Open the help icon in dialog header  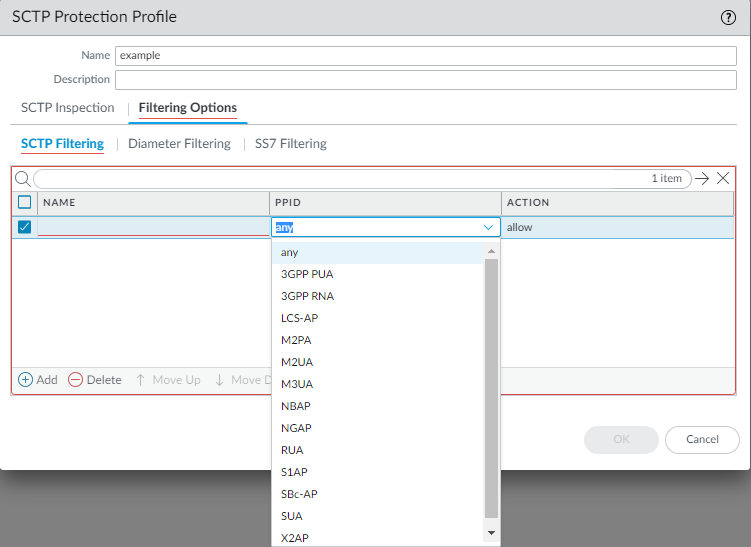coord(728,18)
